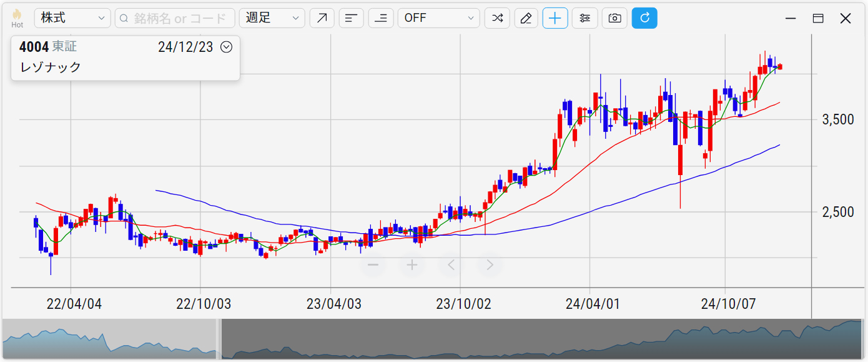
Task: Click the 24/10/07 date axis label
Action: tap(728, 304)
